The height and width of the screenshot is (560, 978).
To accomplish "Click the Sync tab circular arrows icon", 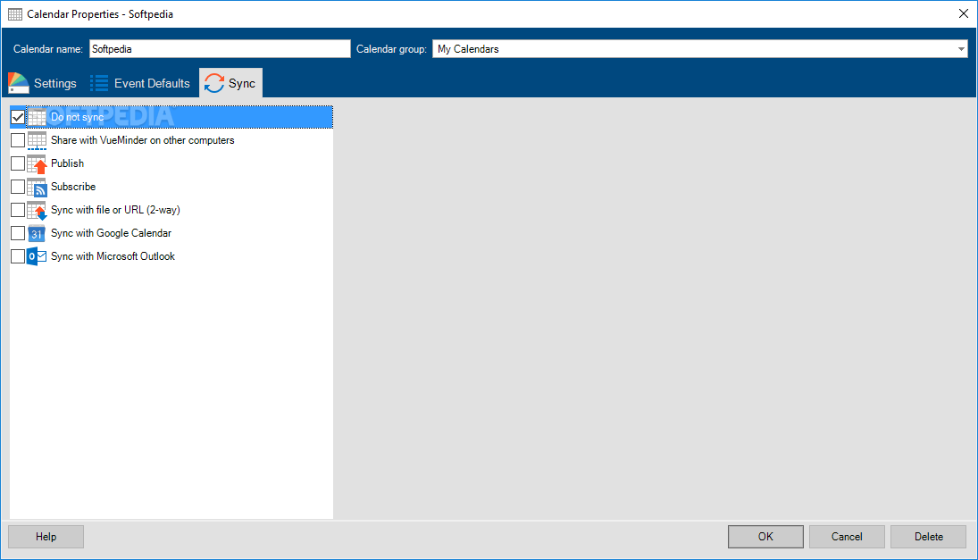I will coord(214,83).
